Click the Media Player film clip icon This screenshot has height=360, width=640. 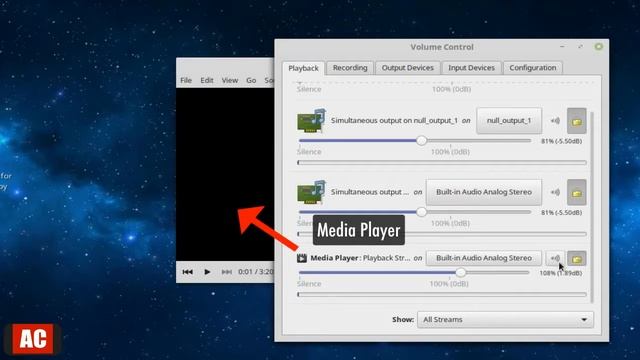tap(302, 258)
